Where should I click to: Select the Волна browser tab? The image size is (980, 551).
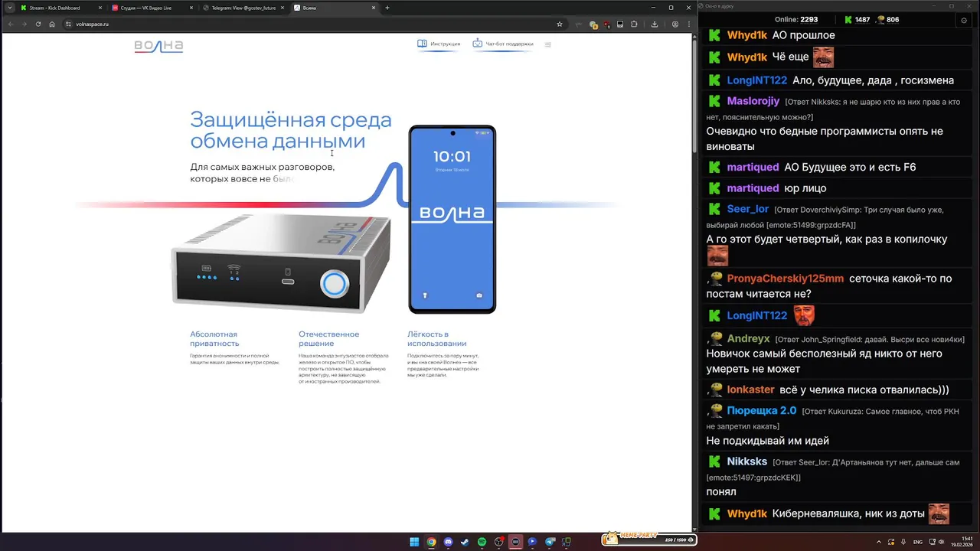(334, 8)
